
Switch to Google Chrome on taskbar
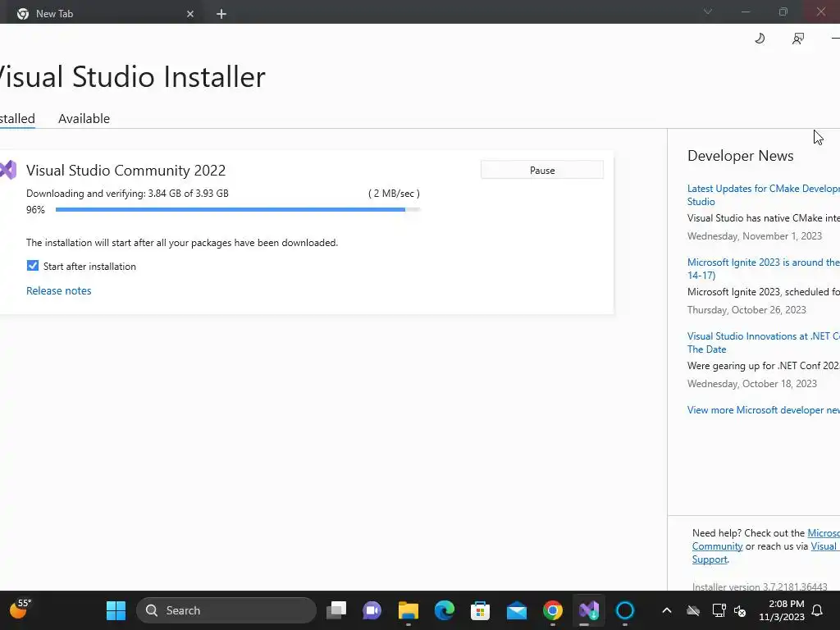552,610
